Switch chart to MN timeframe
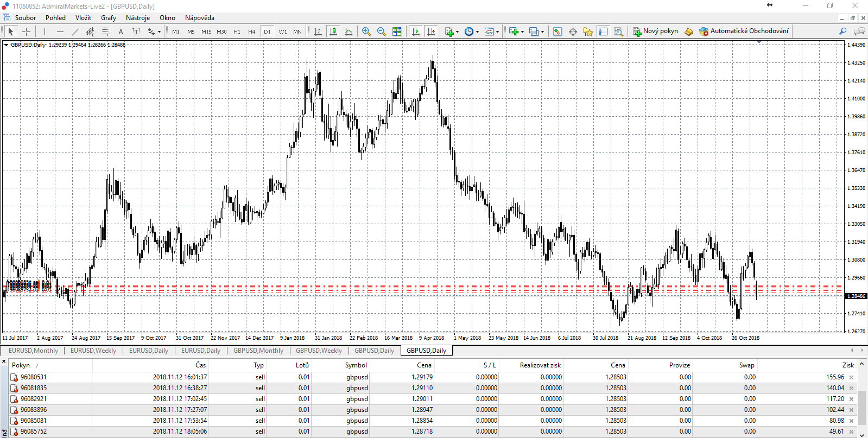The height and width of the screenshot is (438, 868). (297, 31)
